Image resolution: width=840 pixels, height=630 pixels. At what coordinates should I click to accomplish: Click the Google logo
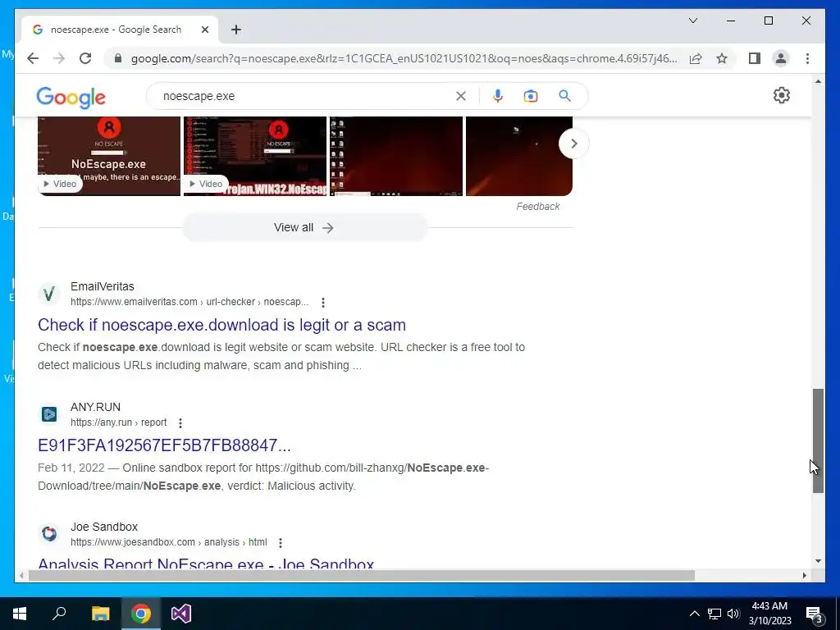point(71,97)
